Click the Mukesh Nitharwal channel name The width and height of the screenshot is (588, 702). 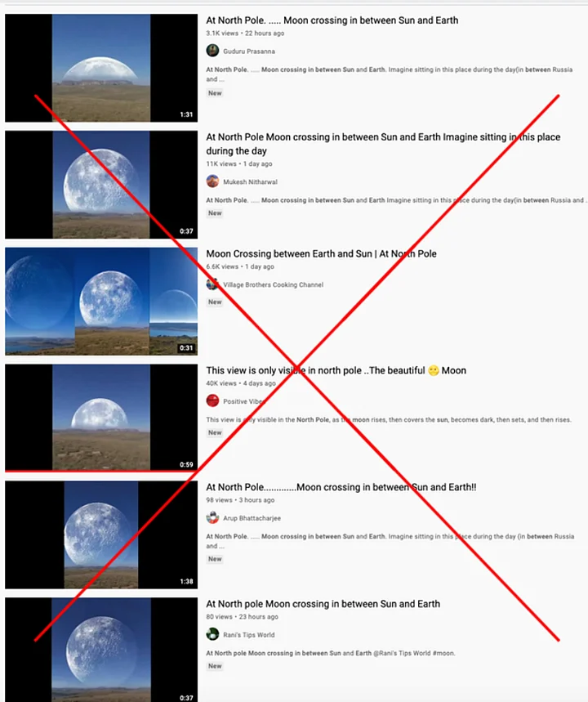click(250, 182)
